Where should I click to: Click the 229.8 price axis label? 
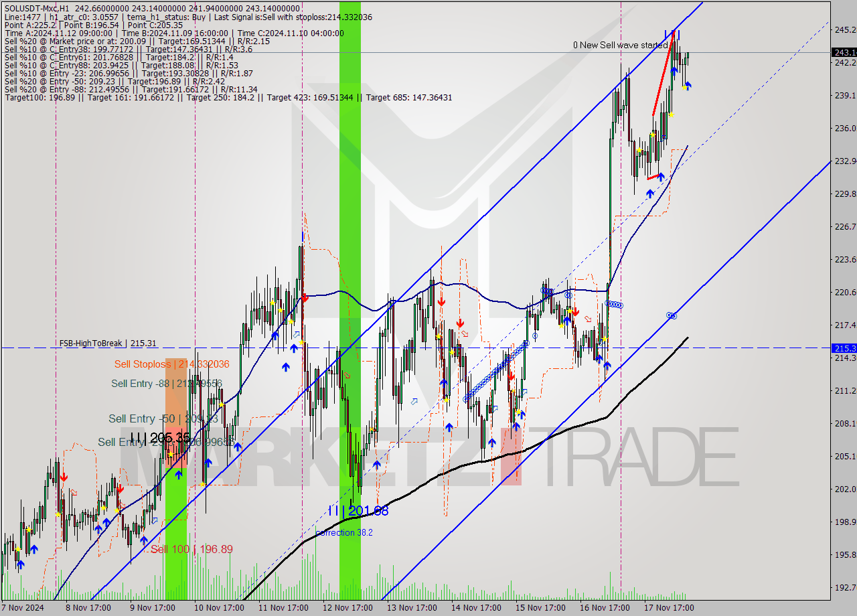(x=845, y=194)
